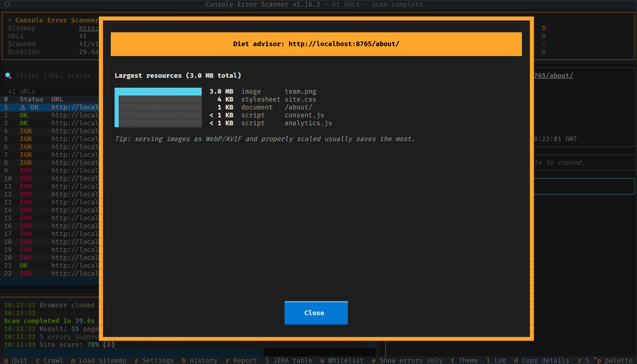The width and height of the screenshot is (637, 364).
Task: Click the search magnifier icon in filter
Action: coord(8,76)
